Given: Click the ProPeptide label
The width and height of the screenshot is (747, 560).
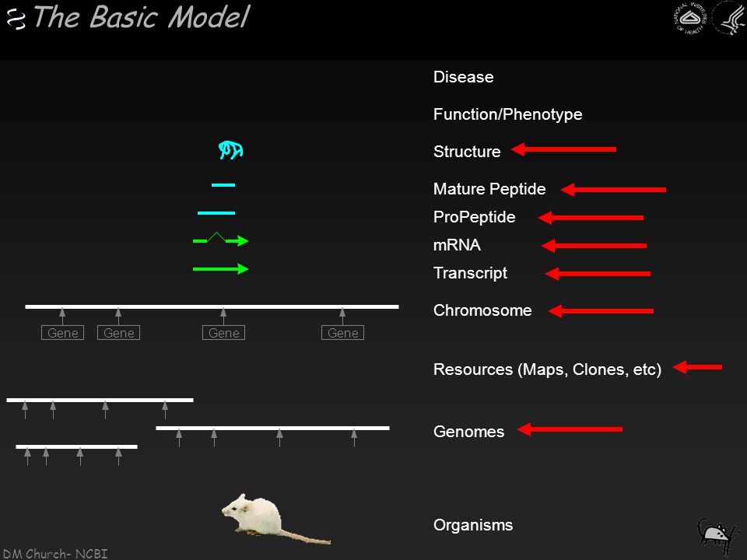Looking at the screenshot, I should click(x=474, y=217).
